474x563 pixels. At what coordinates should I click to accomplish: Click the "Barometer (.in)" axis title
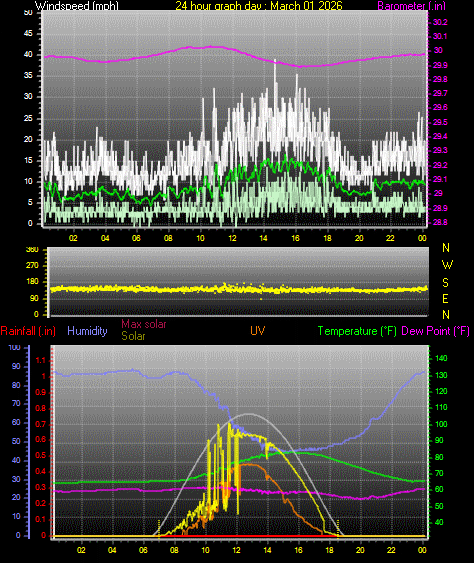point(412,6)
